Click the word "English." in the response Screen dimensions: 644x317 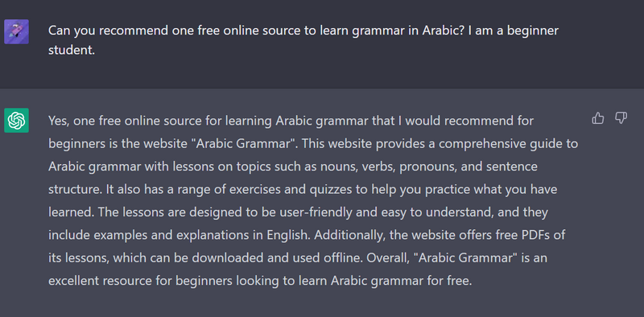288,236
